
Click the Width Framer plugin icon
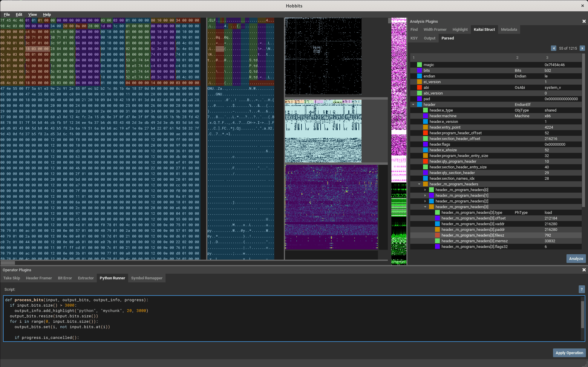pos(436,29)
